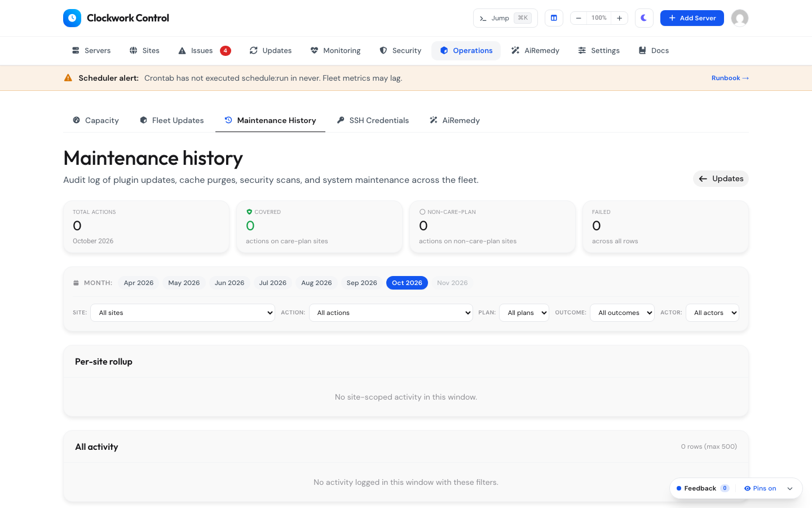Image resolution: width=812 pixels, height=508 pixels.
Task: Decrease zoom with the minus button
Action: point(579,18)
